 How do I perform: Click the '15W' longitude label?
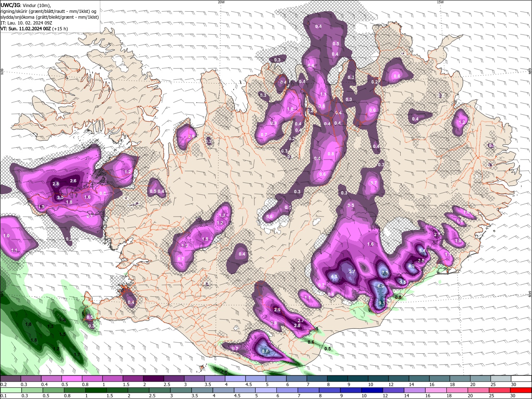[x=440, y=2]
